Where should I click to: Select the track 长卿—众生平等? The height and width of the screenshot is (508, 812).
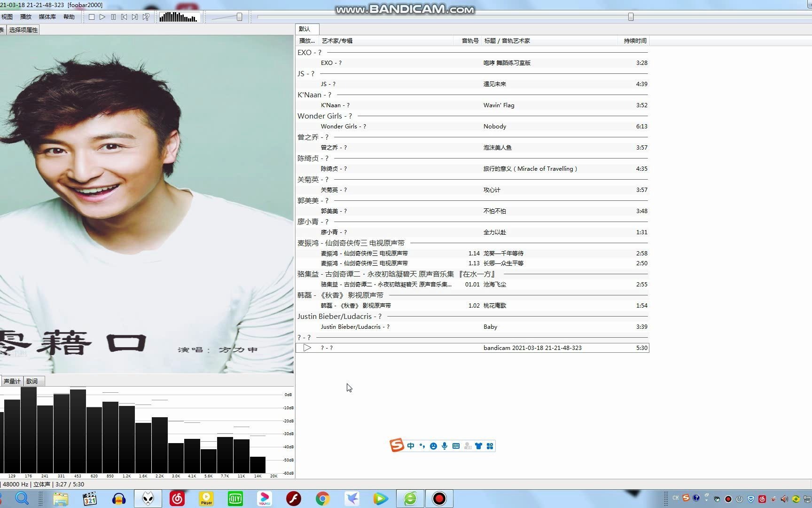click(472, 263)
